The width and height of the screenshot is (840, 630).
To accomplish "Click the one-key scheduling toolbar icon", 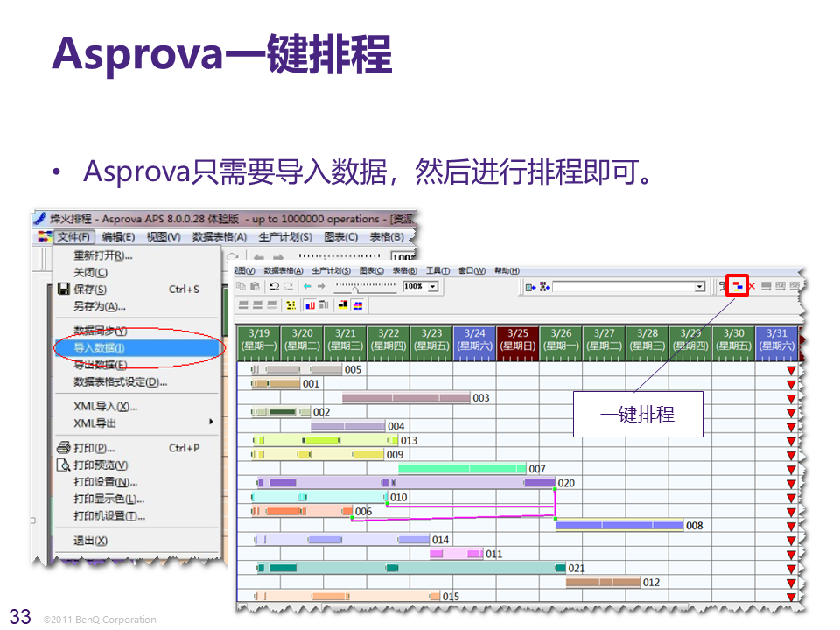I will [x=737, y=286].
